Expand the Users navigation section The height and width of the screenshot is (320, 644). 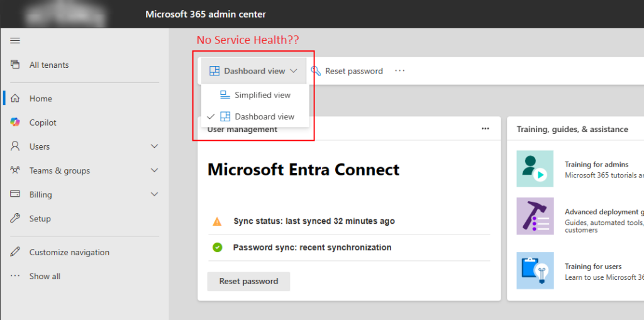[155, 146]
